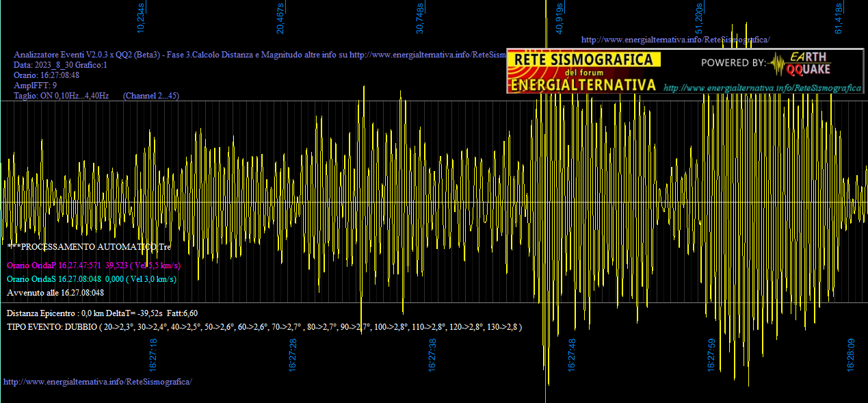Click the 16:28:09 clock-time label
868x403 pixels.
point(851,355)
